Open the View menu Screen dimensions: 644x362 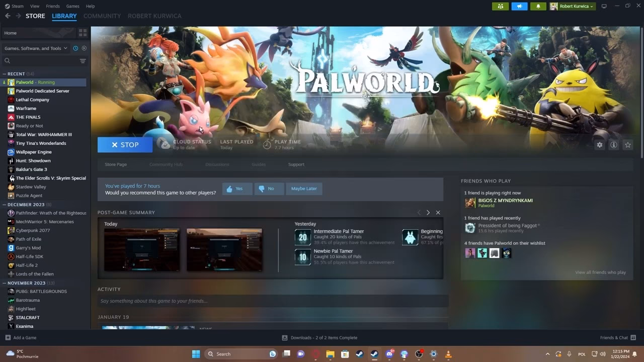click(x=35, y=6)
